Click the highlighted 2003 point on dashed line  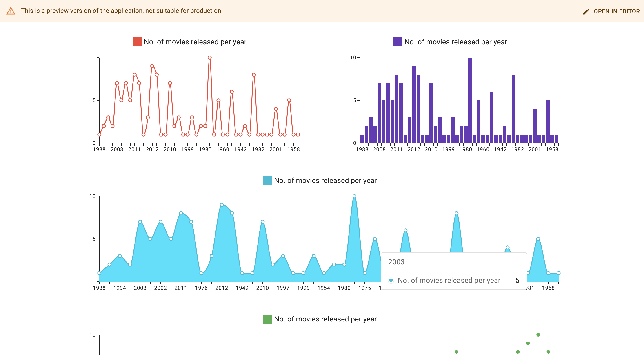tap(375, 239)
